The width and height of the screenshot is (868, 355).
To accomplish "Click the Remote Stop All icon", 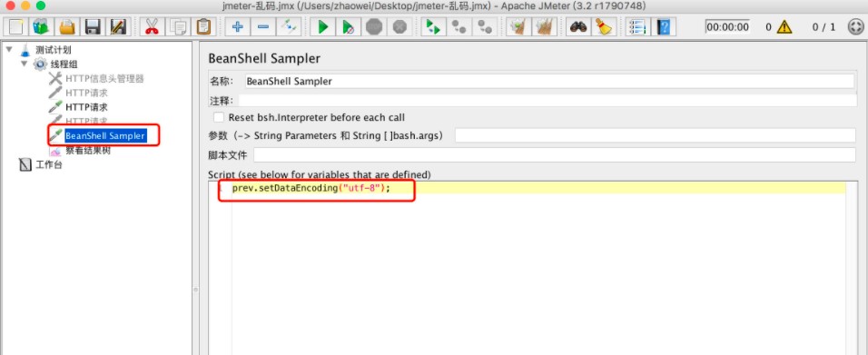I will tap(459, 26).
